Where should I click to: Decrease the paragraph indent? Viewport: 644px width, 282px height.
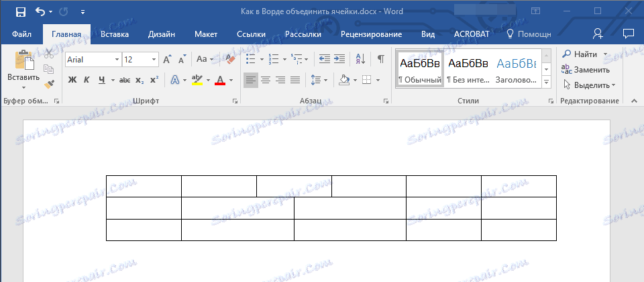[x=325, y=59]
